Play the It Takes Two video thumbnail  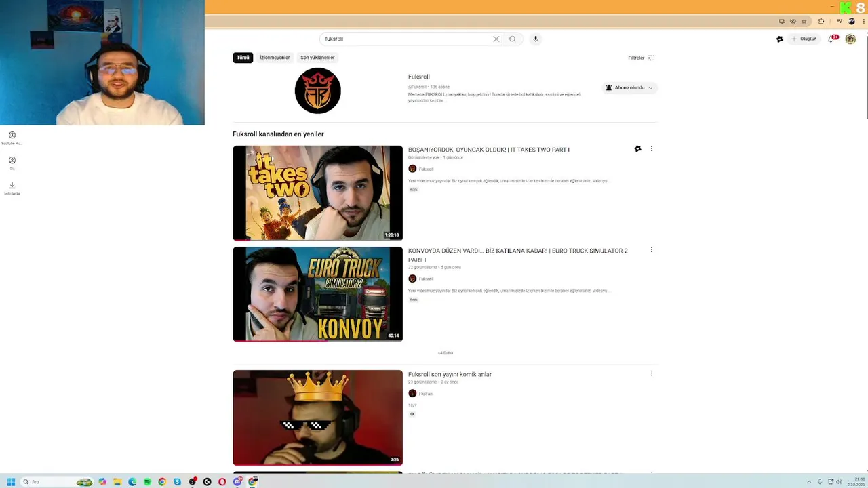pyautogui.click(x=317, y=193)
